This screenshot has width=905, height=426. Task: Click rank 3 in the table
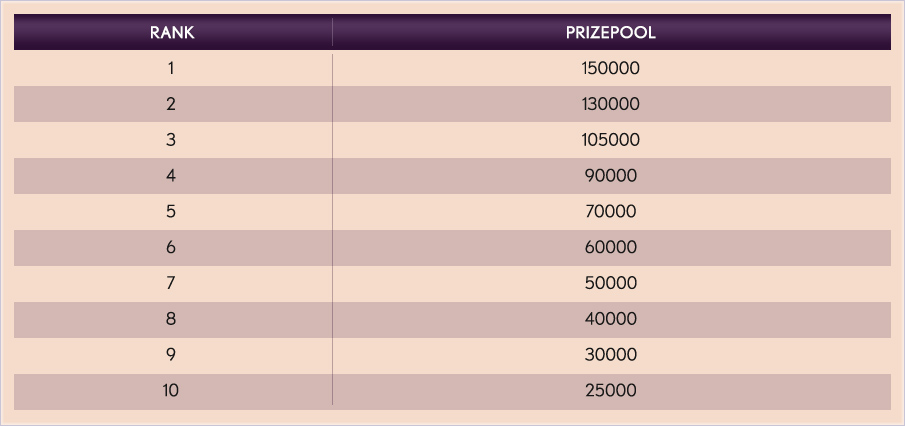click(x=171, y=140)
